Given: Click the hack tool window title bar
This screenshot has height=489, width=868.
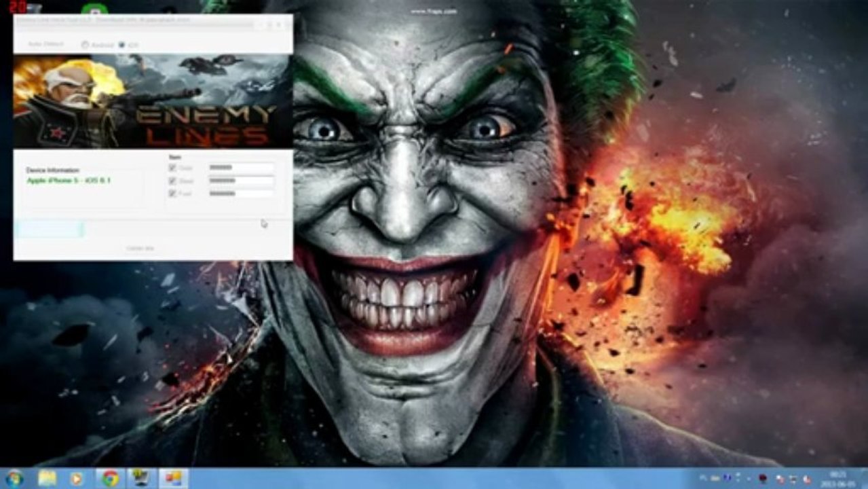Looking at the screenshot, I should coord(136,21).
